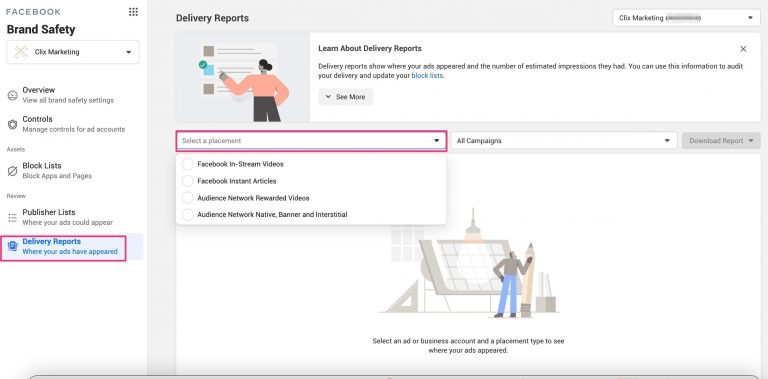Screen dimensions: 768x379
Task: Click the Delivery Reports document icon
Action: 13,246
